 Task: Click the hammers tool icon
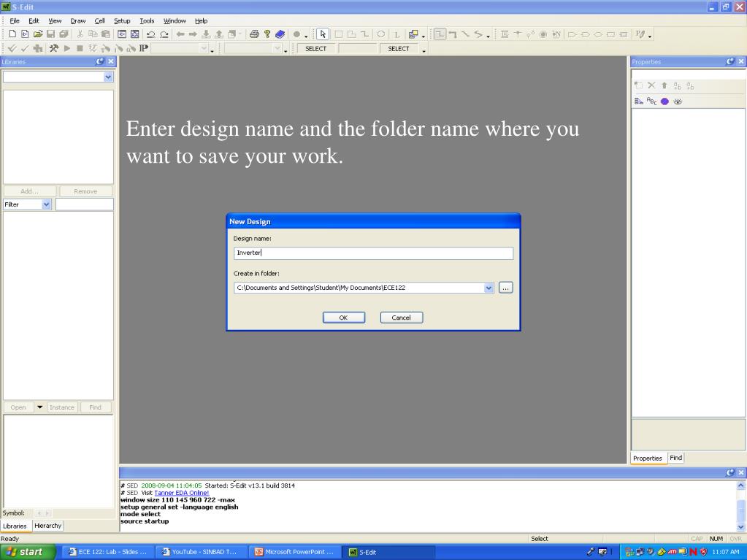point(54,48)
